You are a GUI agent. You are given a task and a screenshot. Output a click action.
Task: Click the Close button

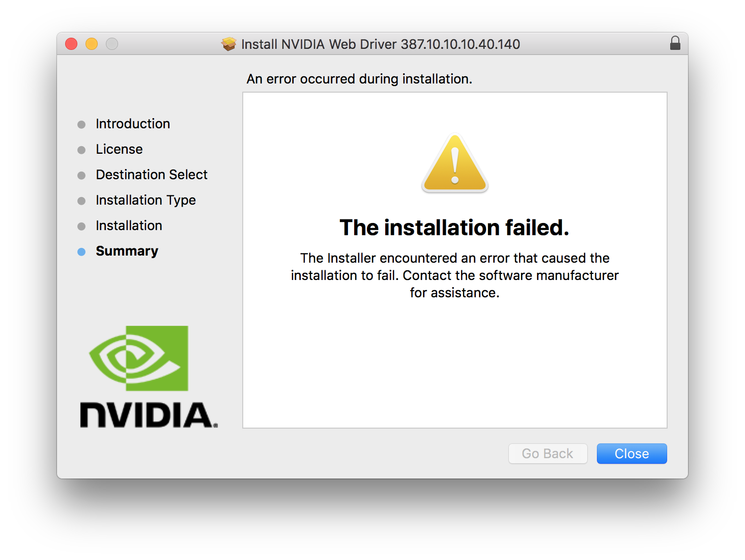[632, 454]
